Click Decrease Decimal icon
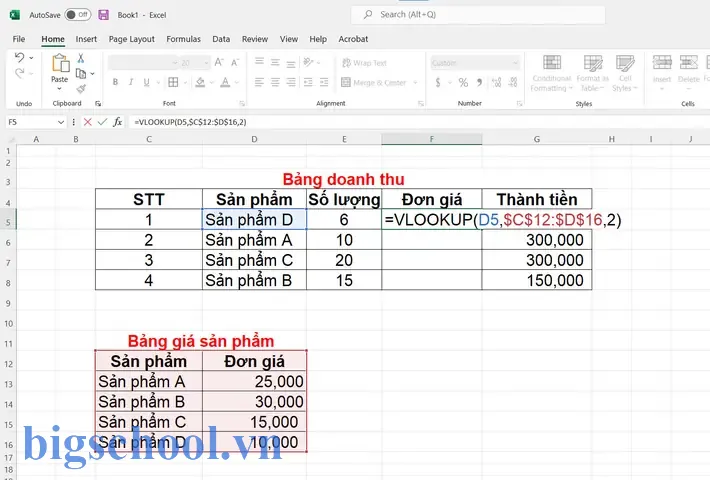The image size is (710, 480). click(513, 82)
